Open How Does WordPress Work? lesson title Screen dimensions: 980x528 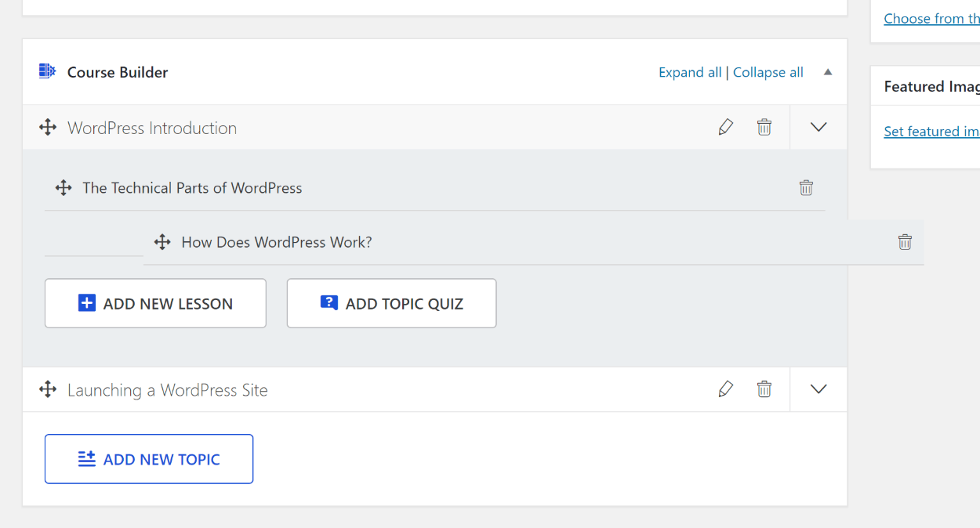277,242
